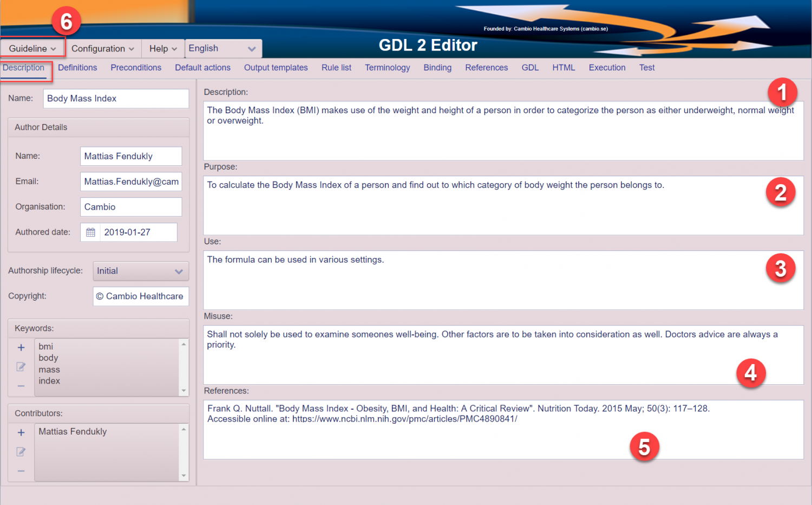Image resolution: width=812 pixels, height=505 pixels.
Task: Open the calendar picker for Authored date
Action: (x=90, y=232)
